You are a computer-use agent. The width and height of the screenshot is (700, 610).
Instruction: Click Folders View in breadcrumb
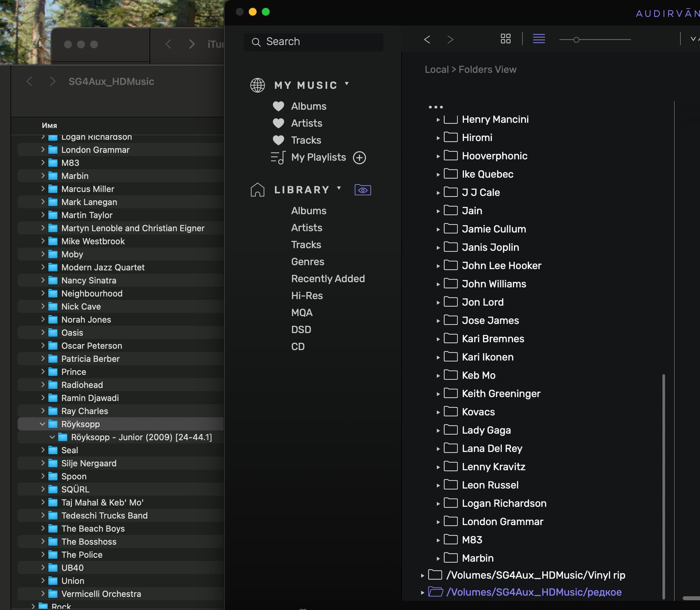pyautogui.click(x=487, y=69)
